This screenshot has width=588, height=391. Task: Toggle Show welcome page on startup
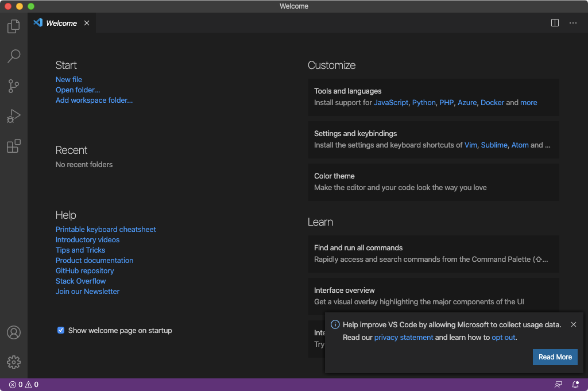coord(61,330)
